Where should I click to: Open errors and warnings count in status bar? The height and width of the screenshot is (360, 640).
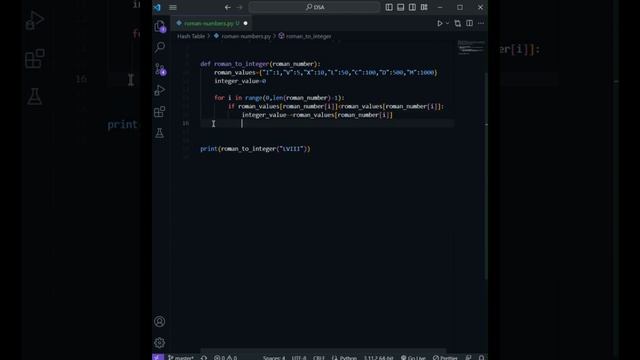point(225,358)
